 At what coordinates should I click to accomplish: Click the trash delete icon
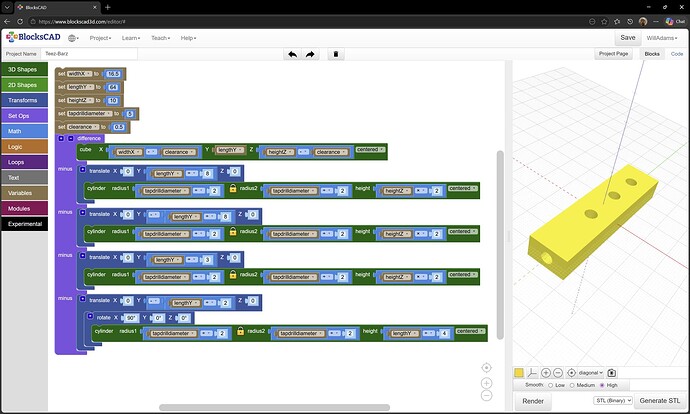click(336, 54)
